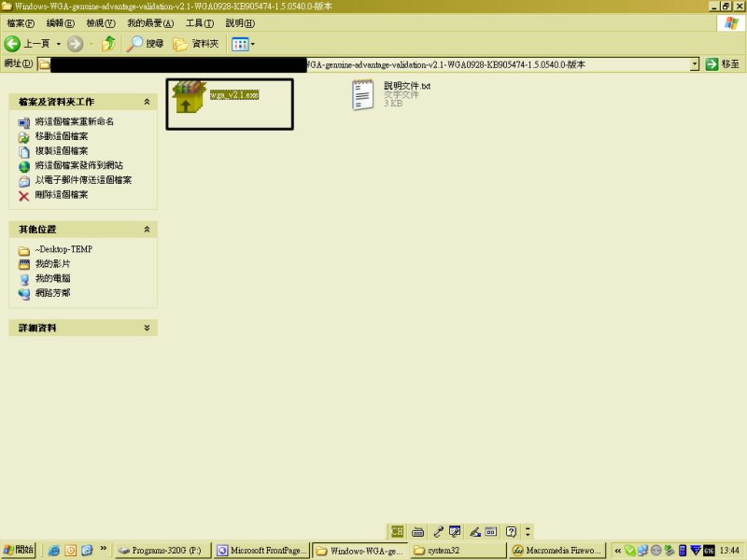Go back with the 上一頁 button
This screenshot has width=747, height=560.
[27, 44]
